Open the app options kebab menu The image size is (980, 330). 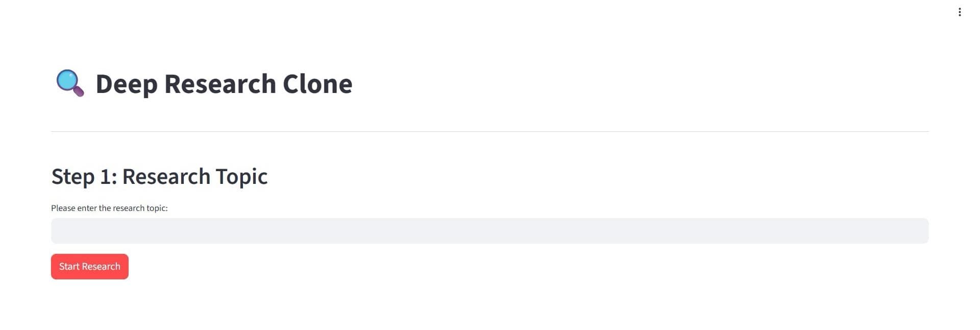click(x=960, y=12)
